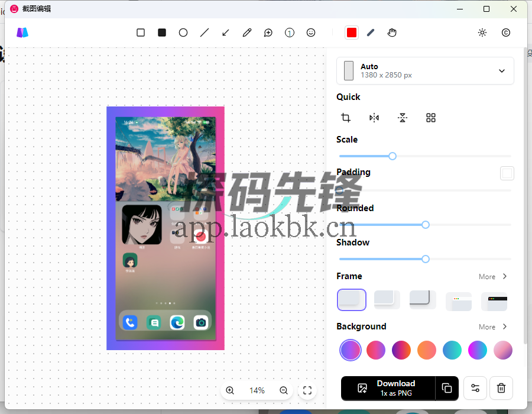Expand more Frame options
This screenshot has height=414, width=532.
pos(493,277)
